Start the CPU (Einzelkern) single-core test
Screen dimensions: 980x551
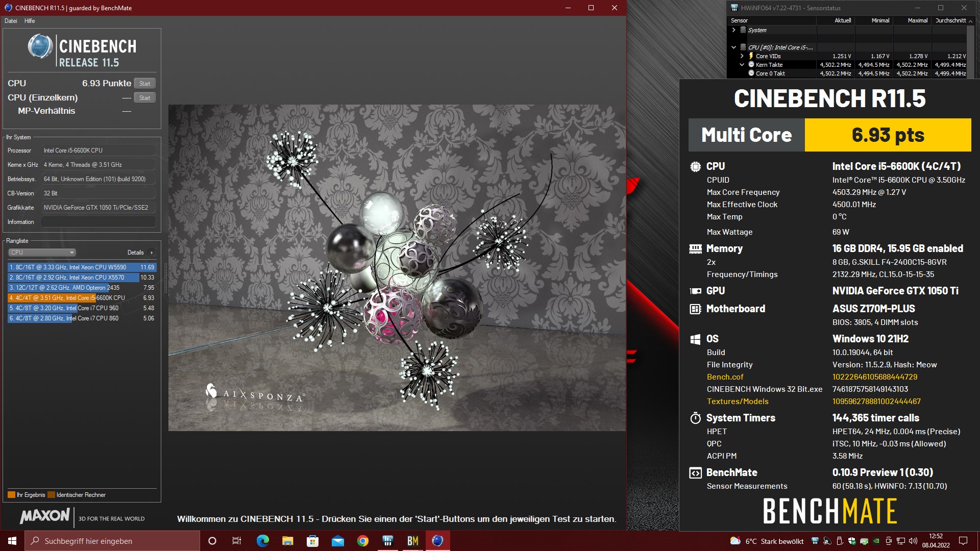pos(145,98)
